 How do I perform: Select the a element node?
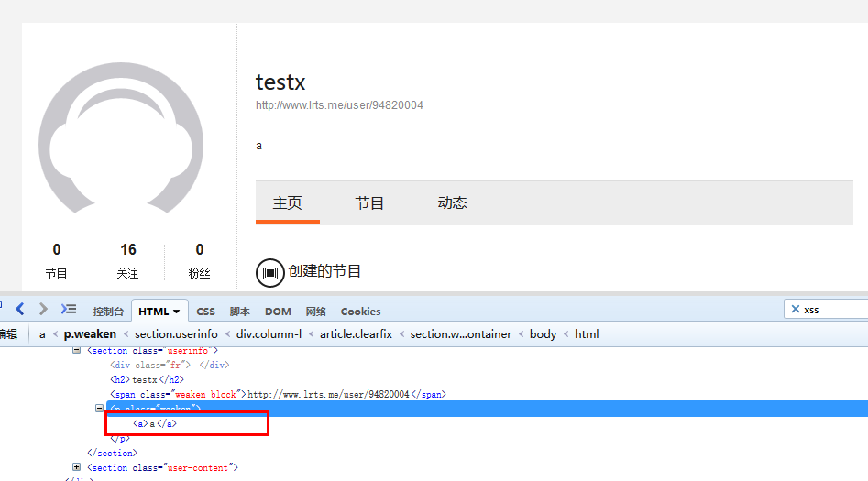click(x=155, y=423)
